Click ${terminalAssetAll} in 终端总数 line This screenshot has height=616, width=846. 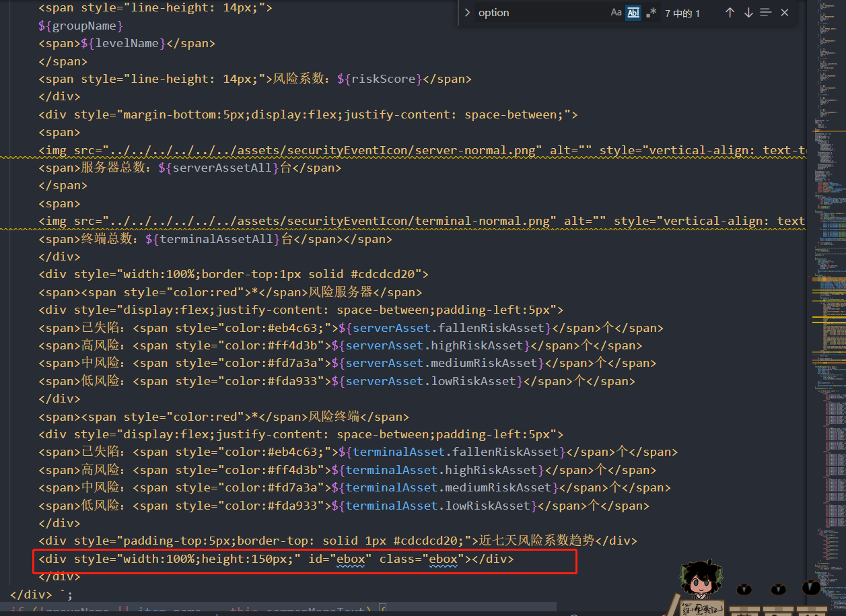[x=212, y=239]
